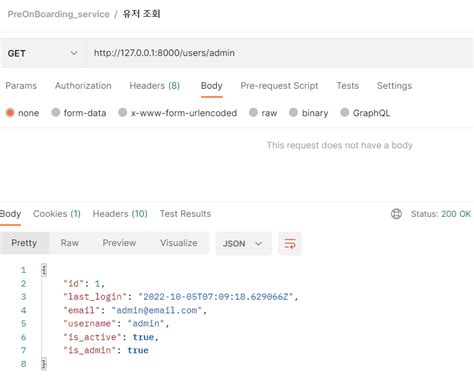Open the Cookies (1) response tab
The height and width of the screenshot is (383, 474).
click(57, 214)
